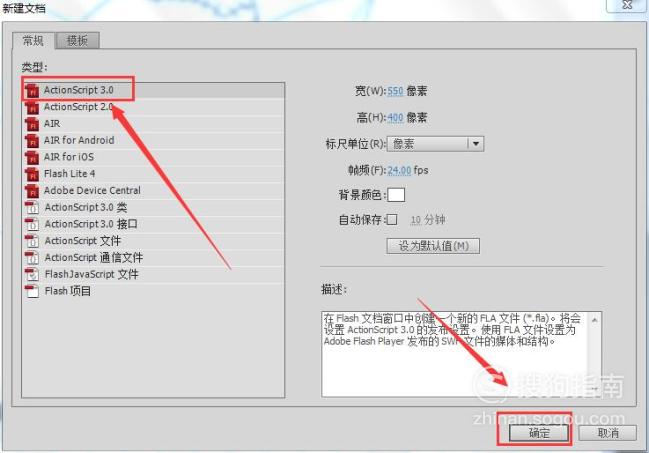The height and width of the screenshot is (453, 649).
Task: Click the ActionScript 2.0 file icon
Action: click(x=32, y=107)
